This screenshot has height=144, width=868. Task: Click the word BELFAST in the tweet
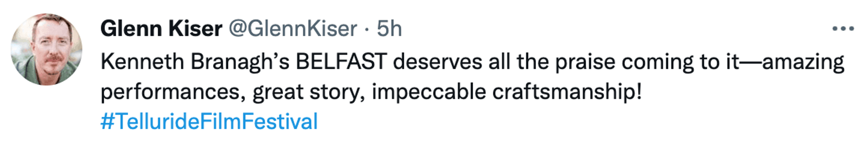pos(341,62)
